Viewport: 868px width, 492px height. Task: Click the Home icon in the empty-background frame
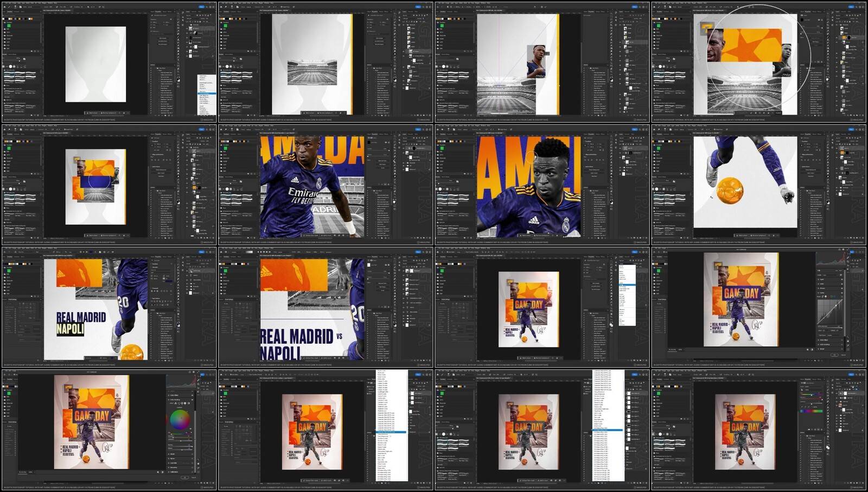[4, 7]
